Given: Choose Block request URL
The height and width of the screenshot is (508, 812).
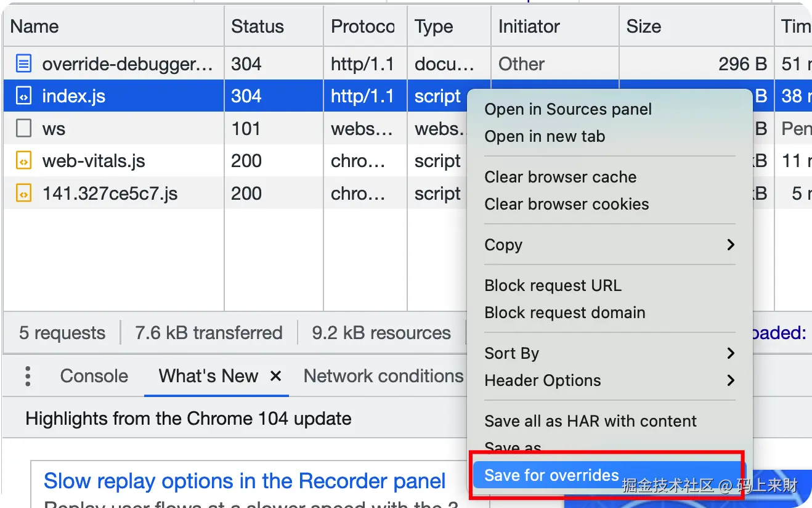Looking at the screenshot, I should (553, 285).
